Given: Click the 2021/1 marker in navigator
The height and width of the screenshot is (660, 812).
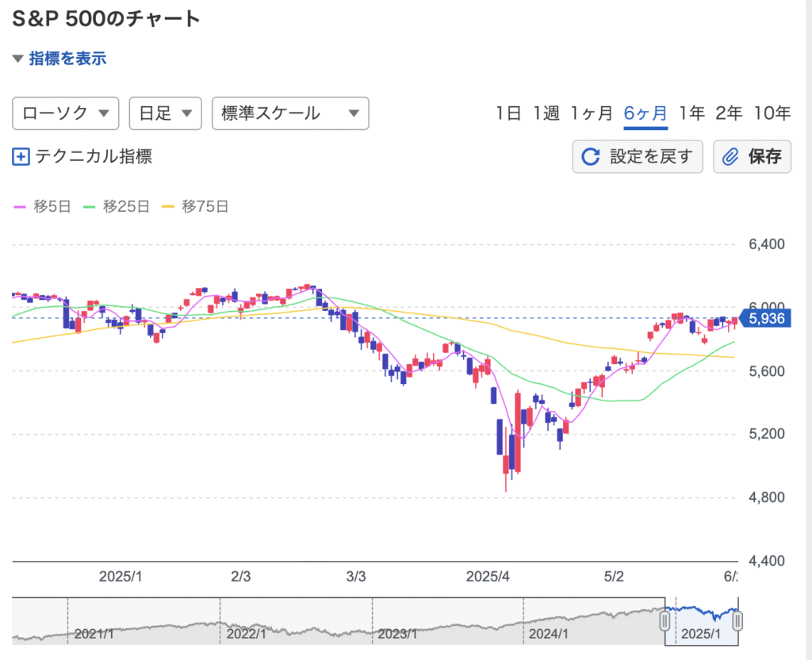Looking at the screenshot, I should click(x=94, y=634).
